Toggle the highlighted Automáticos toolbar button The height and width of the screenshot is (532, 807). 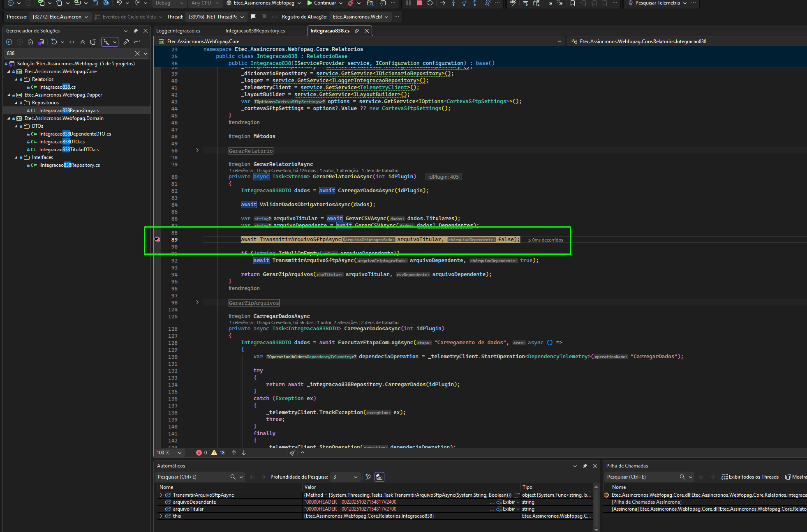click(x=379, y=477)
